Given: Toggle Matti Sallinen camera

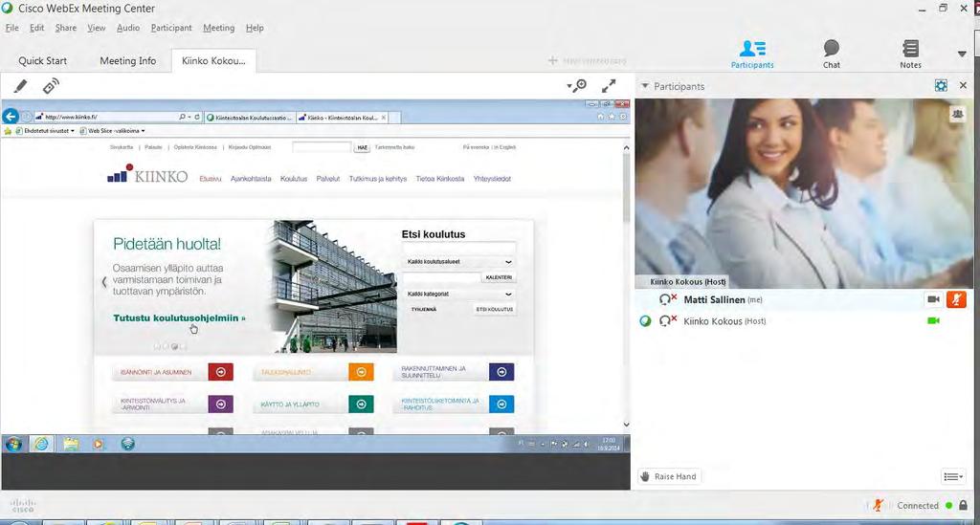Looking at the screenshot, I should point(933,299).
